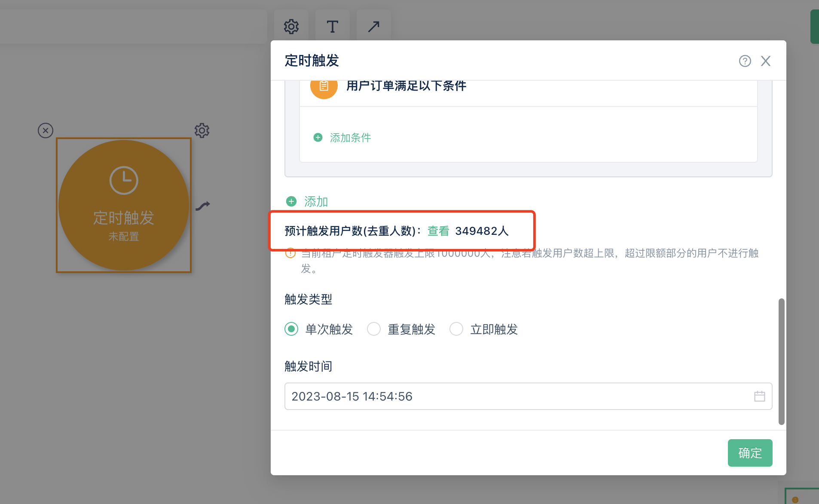Open the gear settings tool in the toolbar
The width and height of the screenshot is (819, 504).
coord(291,27)
